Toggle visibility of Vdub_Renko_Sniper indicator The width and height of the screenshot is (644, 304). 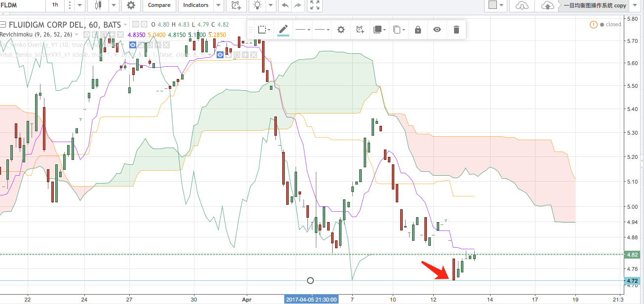221,54
